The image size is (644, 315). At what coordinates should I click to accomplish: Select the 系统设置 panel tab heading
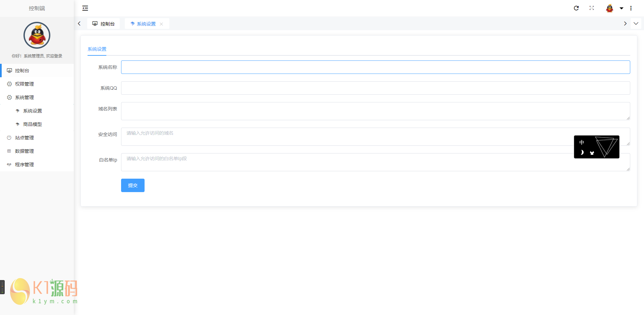[x=97, y=49]
